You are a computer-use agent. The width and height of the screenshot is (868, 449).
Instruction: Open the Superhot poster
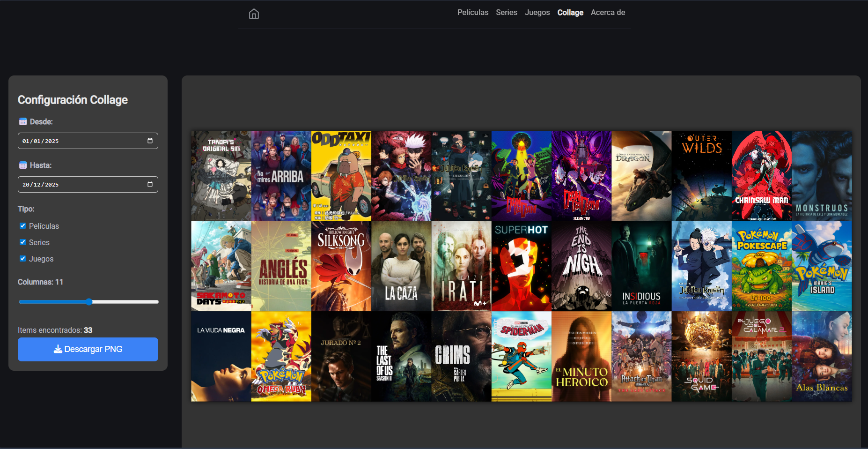tap(522, 266)
